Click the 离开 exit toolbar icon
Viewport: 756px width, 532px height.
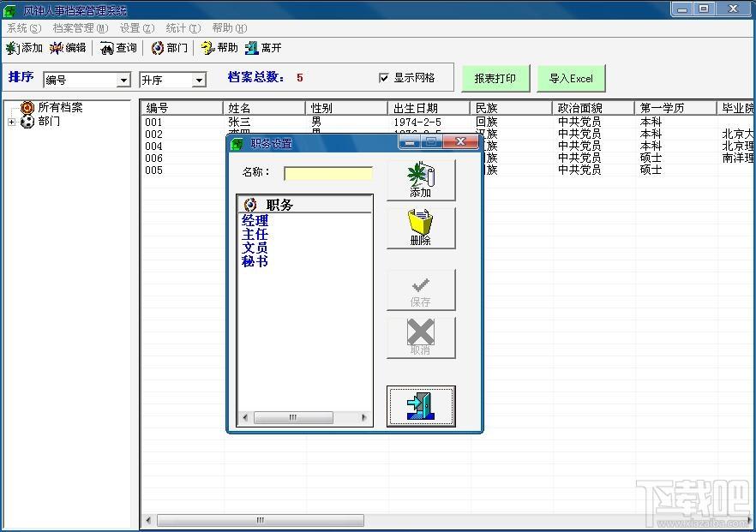pos(263,48)
